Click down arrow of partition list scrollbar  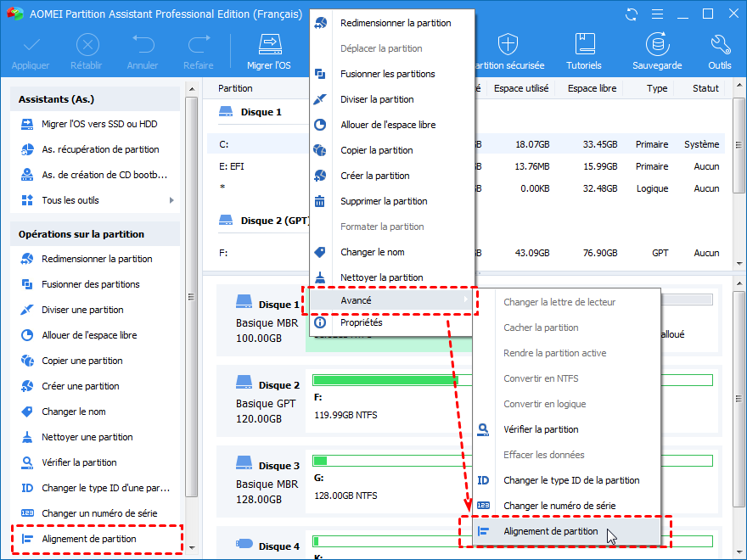[x=739, y=263]
